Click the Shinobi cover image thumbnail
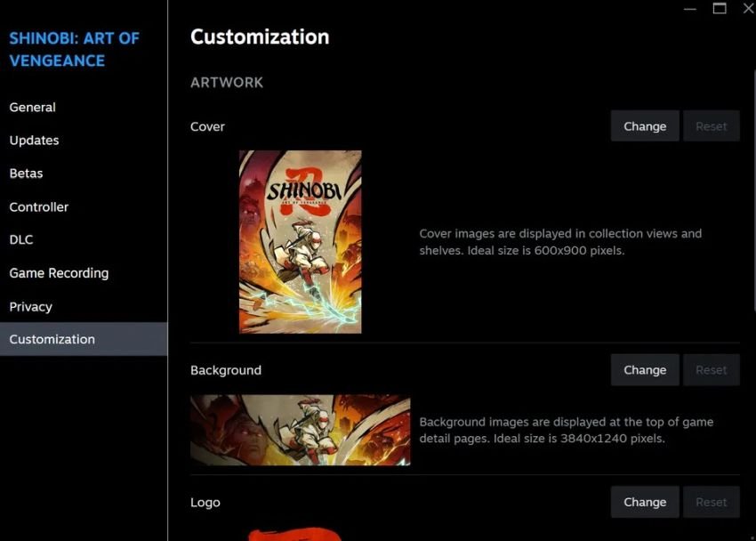 coord(301,241)
